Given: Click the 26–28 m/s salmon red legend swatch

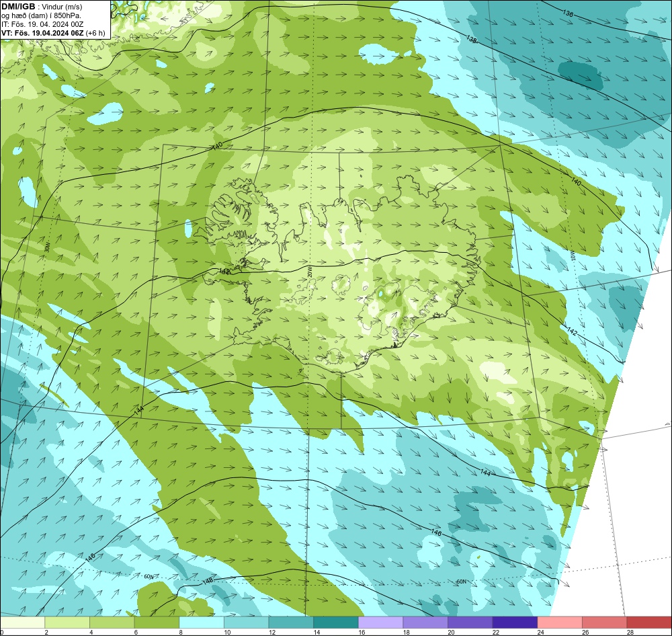Looking at the screenshot, I should tap(604, 623).
